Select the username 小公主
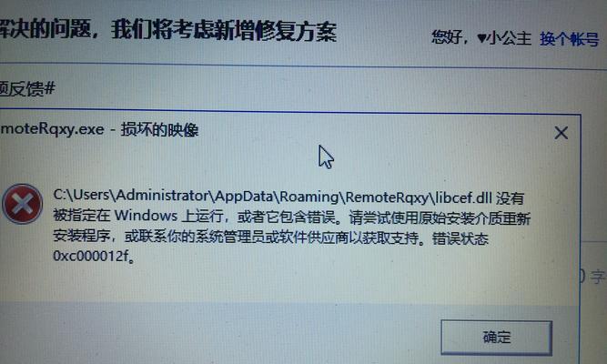 tap(510, 38)
